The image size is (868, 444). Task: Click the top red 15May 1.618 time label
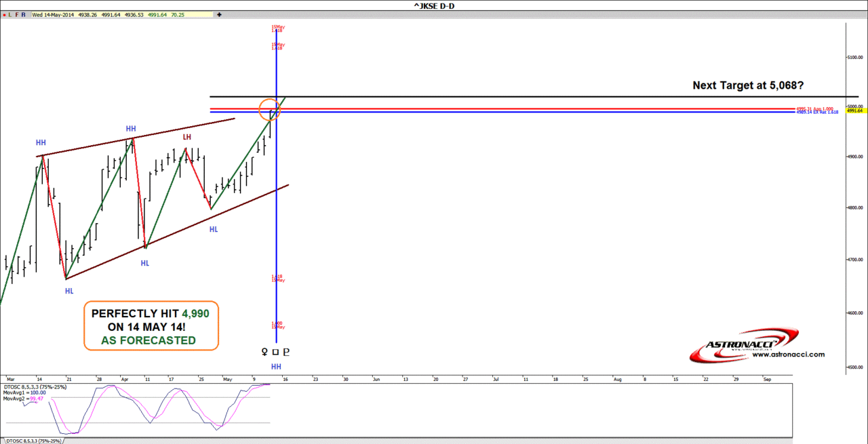click(x=277, y=29)
